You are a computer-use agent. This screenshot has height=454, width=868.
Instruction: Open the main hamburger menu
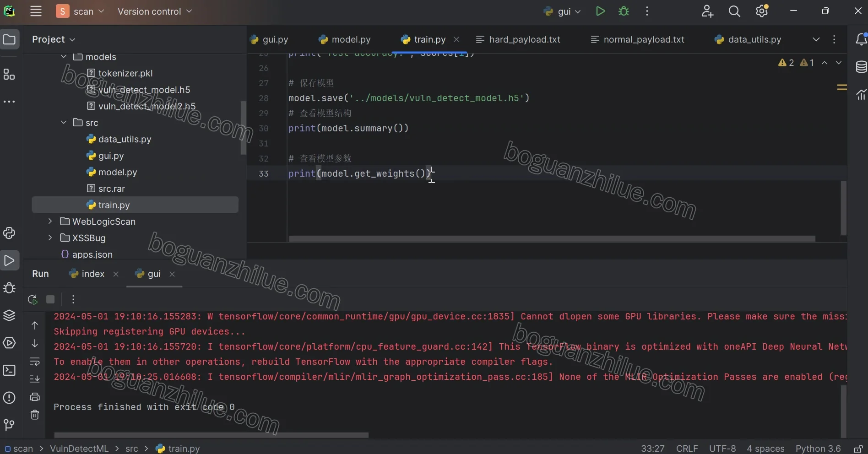(36, 11)
